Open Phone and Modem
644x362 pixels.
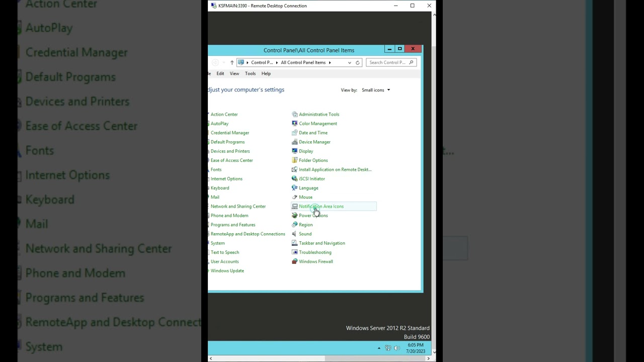[229, 215]
